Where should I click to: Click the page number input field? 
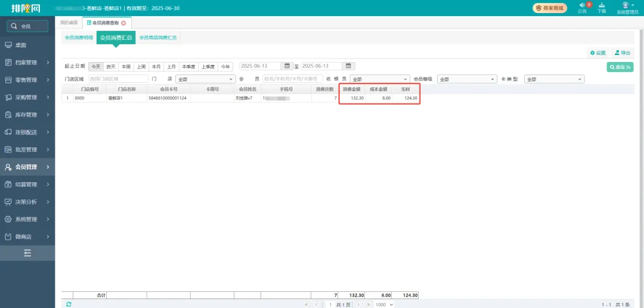pyautogui.click(x=329, y=304)
